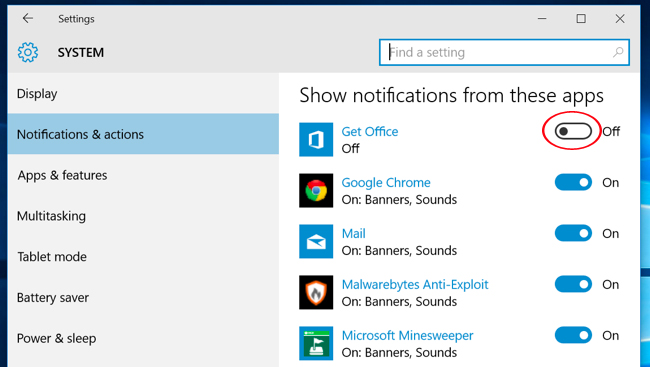The height and width of the screenshot is (367, 650).
Task: Click the Find a setting search box
Action: (x=504, y=52)
